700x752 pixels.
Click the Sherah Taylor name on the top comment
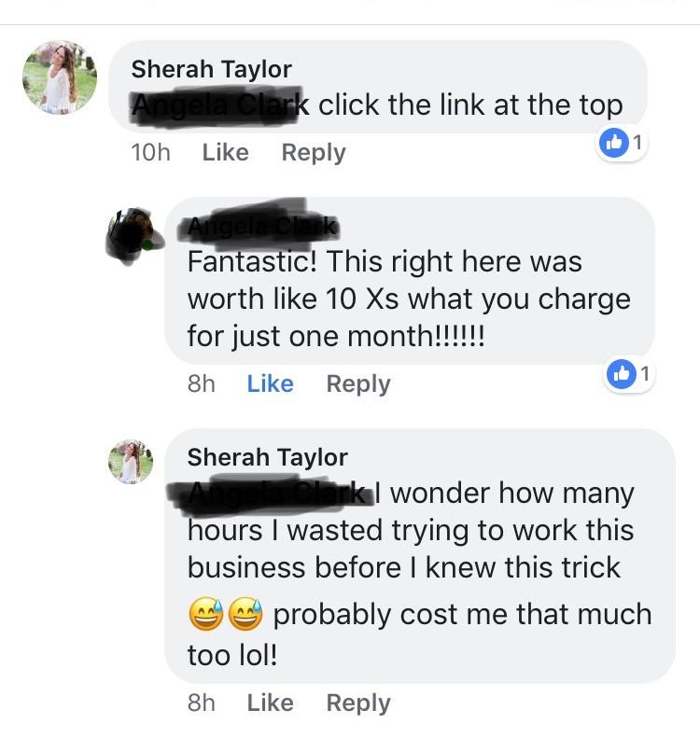point(212,69)
